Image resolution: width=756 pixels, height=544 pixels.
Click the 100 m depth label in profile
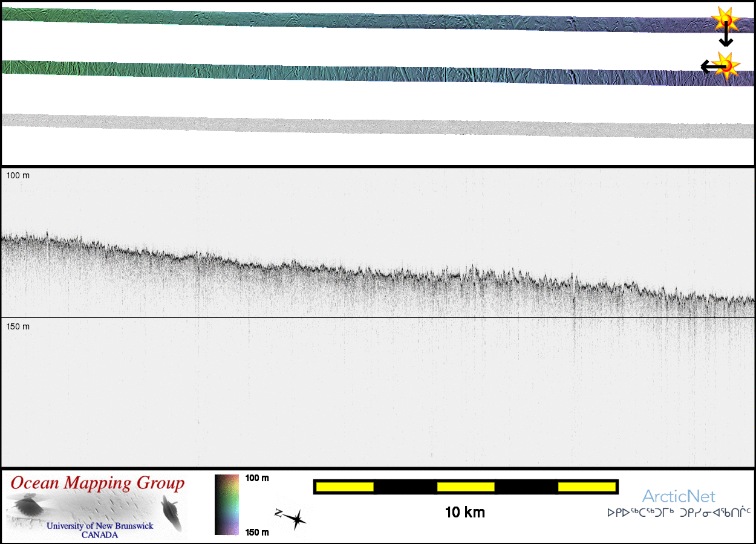[x=18, y=175]
